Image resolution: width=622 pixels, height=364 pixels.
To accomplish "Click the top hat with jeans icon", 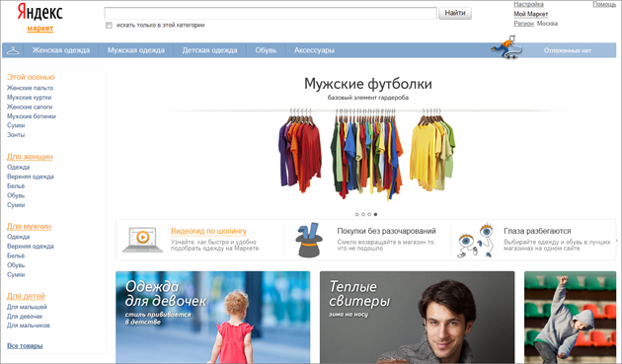I will point(309,240).
